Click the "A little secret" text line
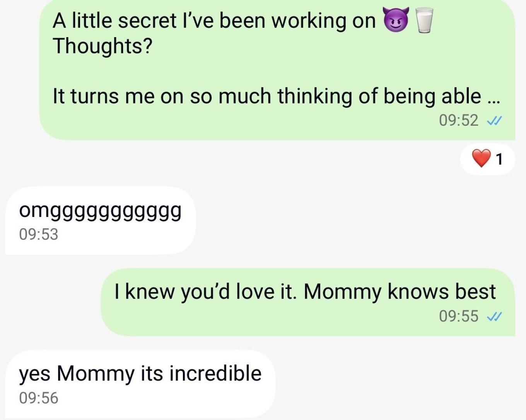 tap(214, 21)
